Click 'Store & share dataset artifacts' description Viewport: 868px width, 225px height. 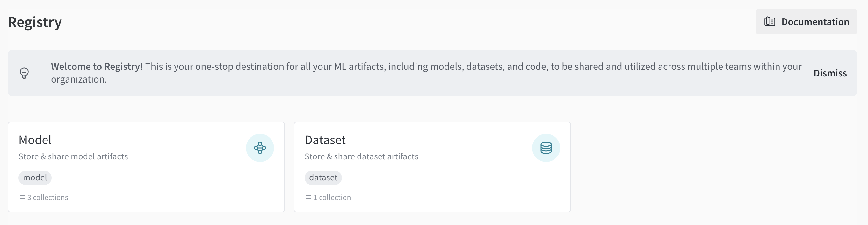361,156
